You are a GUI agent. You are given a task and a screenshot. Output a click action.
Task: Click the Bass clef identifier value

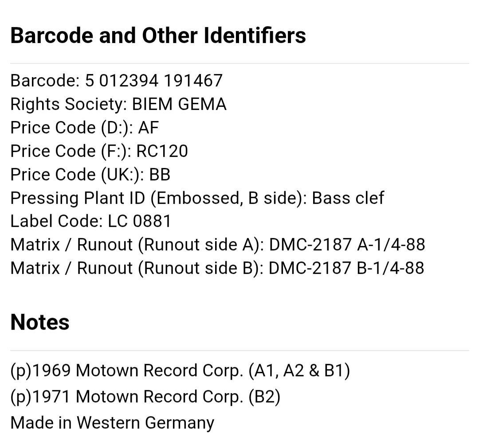348,198
